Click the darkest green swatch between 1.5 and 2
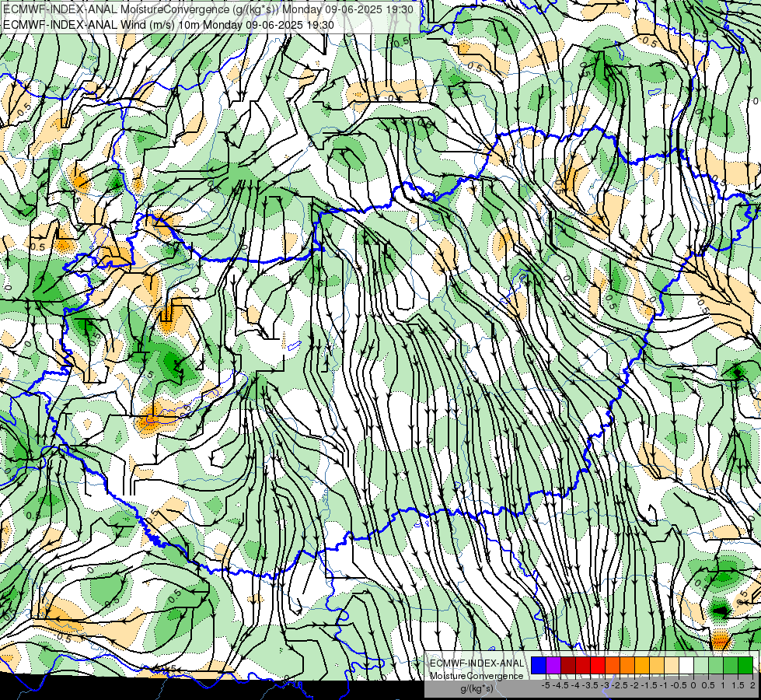The width and height of the screenshot is (761, 700). click(745, 665)
